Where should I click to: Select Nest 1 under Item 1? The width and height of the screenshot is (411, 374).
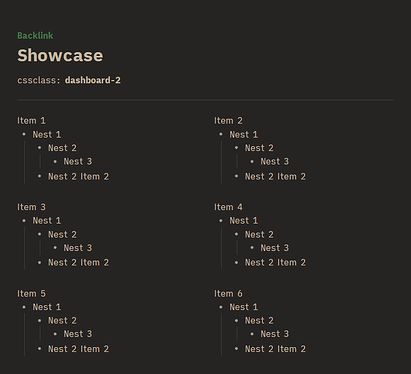(47, 135)
